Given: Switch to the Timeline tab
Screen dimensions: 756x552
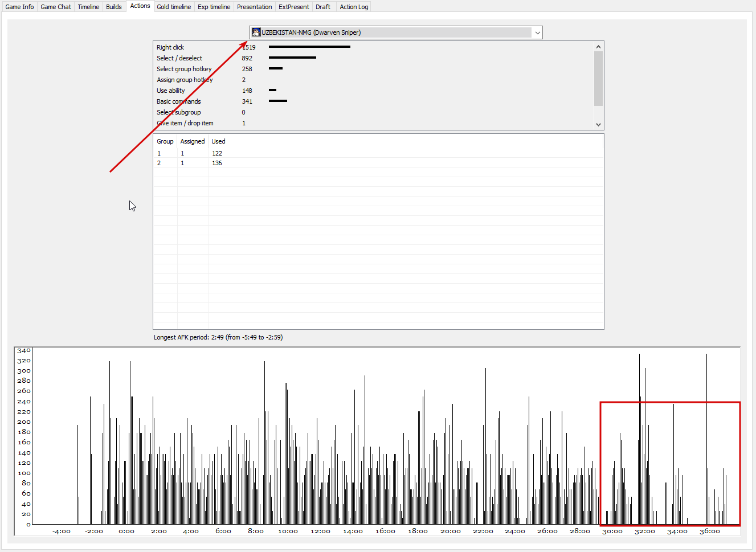Looking at the screenshot, I should [88, 7].
